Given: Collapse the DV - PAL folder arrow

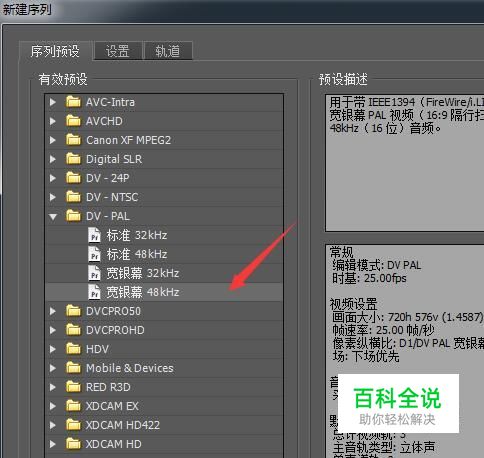Looking at the screenshot, I should [53, 217].
